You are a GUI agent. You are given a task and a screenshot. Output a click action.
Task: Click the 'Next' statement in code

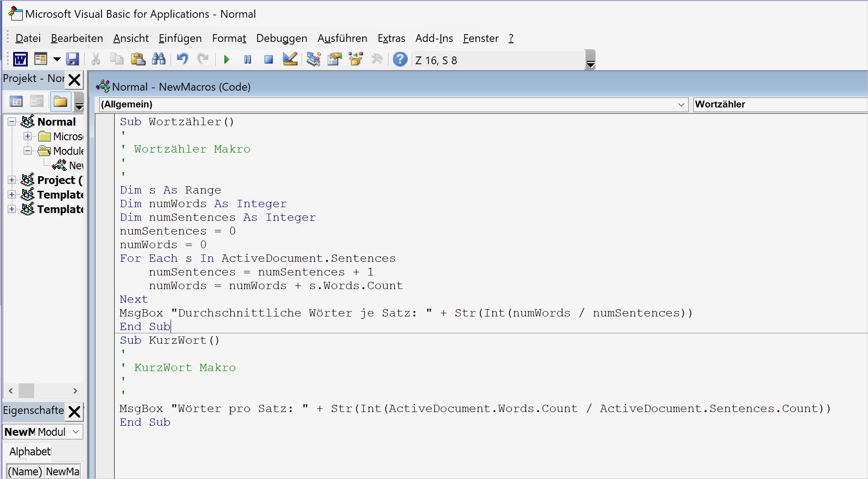134,299
